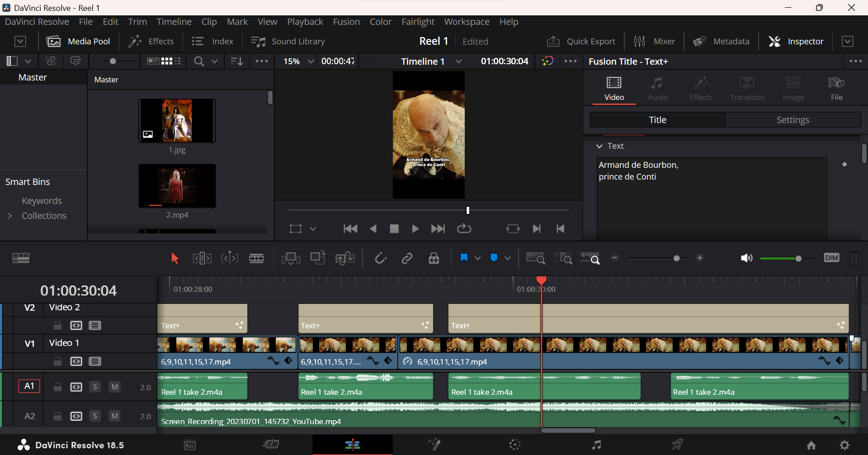Click the Text keyframe diamond in Inspector
868x455 pixels.
844,164
